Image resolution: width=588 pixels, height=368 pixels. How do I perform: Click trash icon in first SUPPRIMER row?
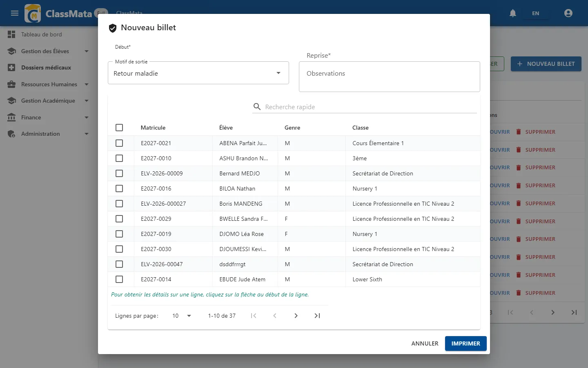click(x=519, y=132)
